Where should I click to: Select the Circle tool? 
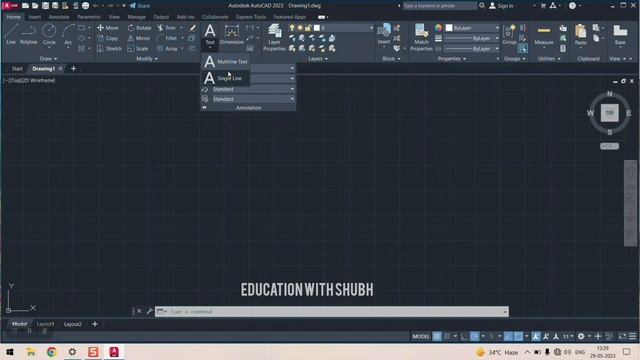(49, 34)
